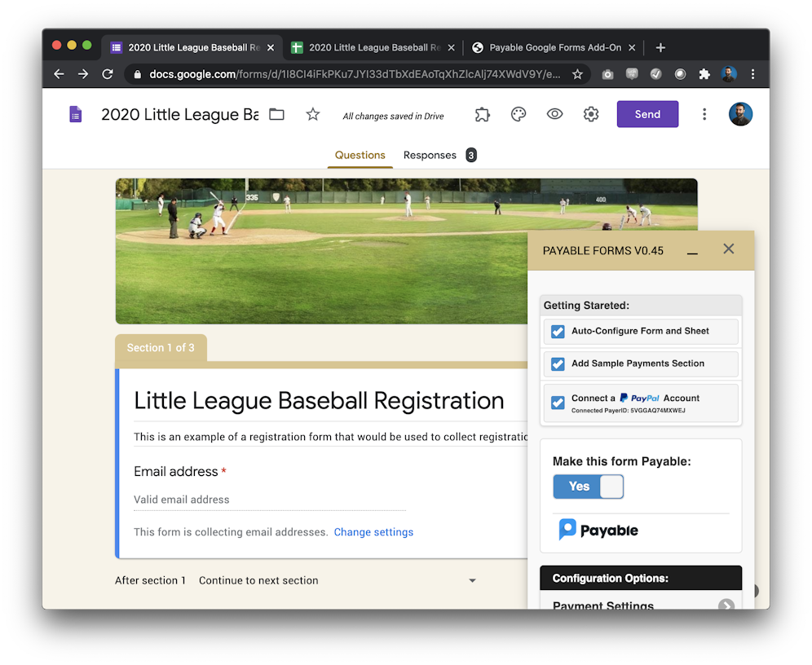Open the After section 1 dropdown
The height and width of the screenshot is (665, 812).
471,581
